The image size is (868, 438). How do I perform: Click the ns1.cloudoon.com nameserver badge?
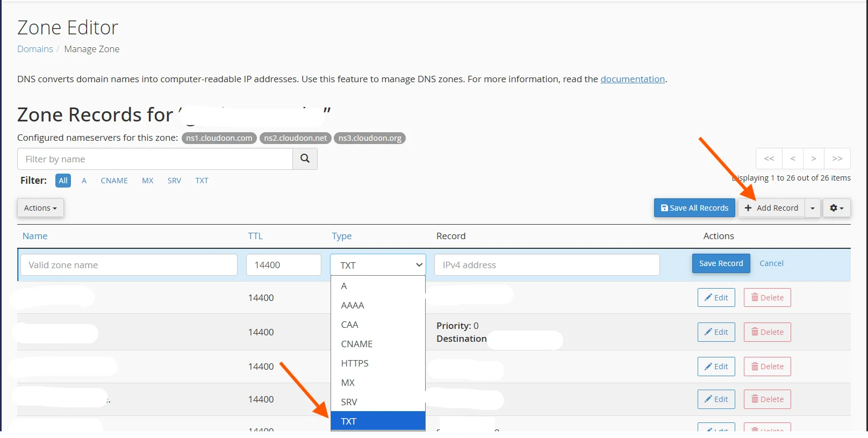[219, 138]
